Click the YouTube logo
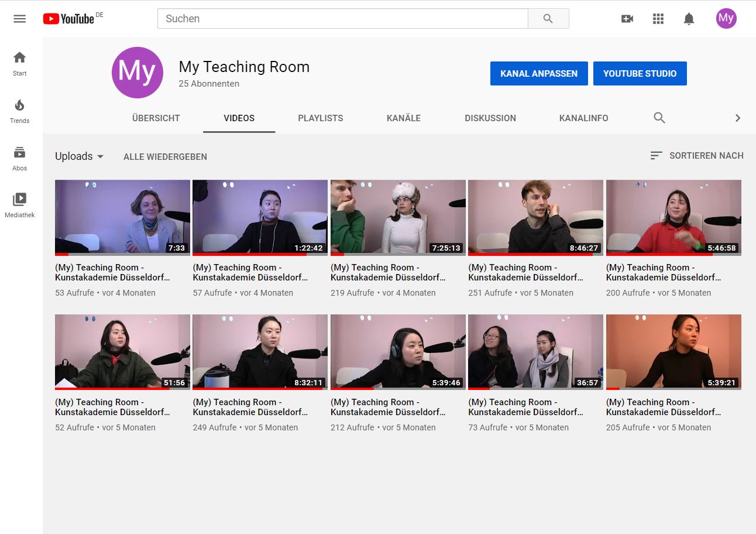 click(x=68, y=19)
